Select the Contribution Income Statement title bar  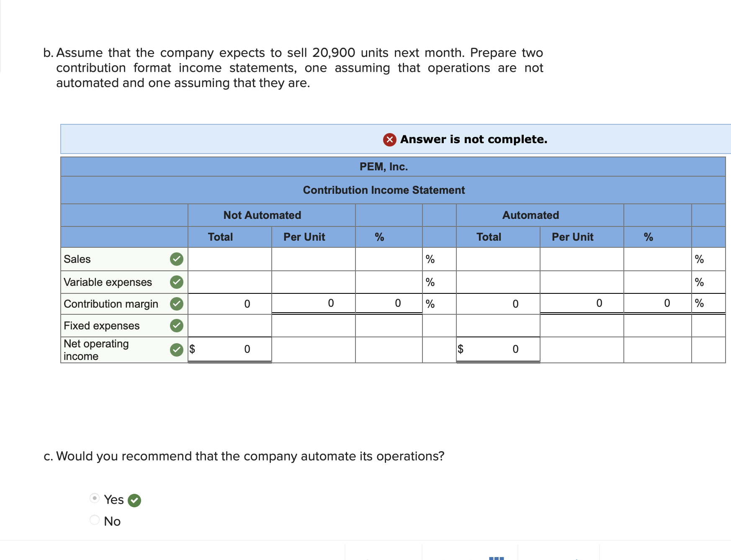384,190
